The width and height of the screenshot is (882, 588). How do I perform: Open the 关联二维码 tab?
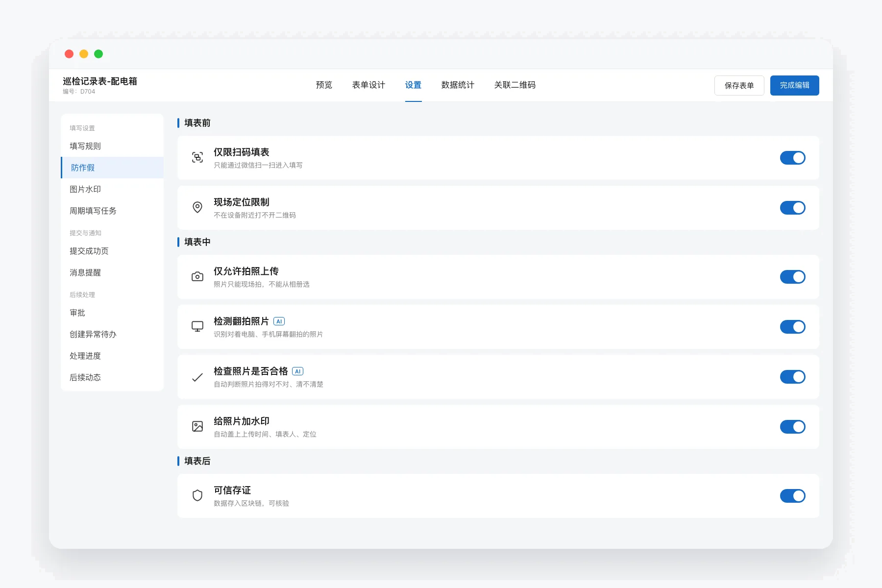tap(514, 85)
